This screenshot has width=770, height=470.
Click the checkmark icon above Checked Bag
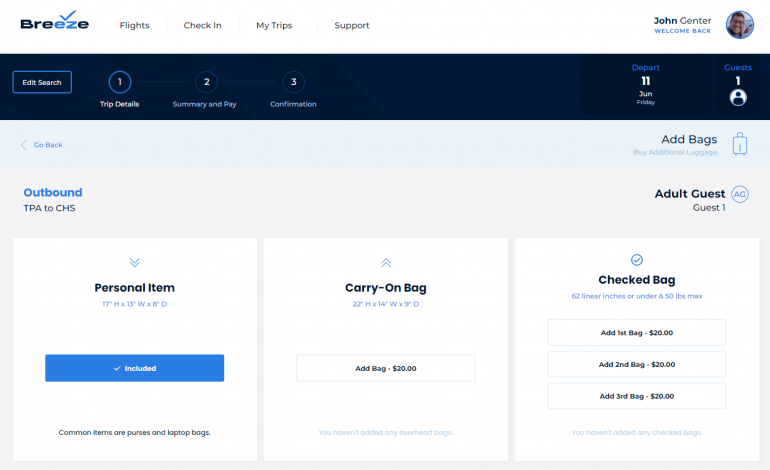[x=637, y=260]
